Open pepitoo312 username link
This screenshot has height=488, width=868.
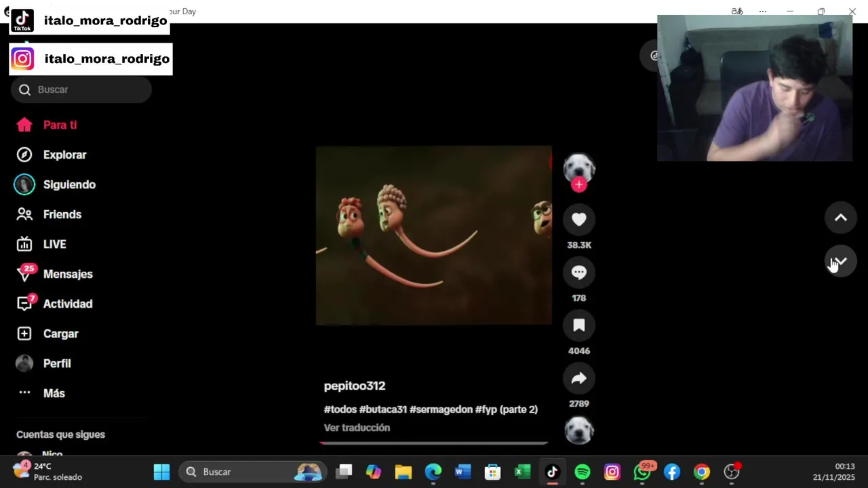point(355,386)
